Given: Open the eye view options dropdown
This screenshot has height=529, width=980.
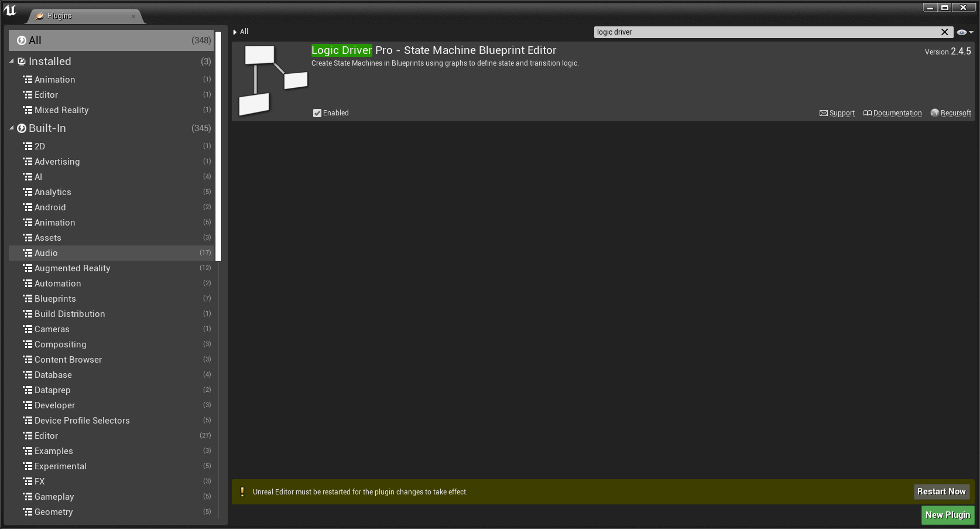Looking at the screenshot, I should [x=964, y=32].
